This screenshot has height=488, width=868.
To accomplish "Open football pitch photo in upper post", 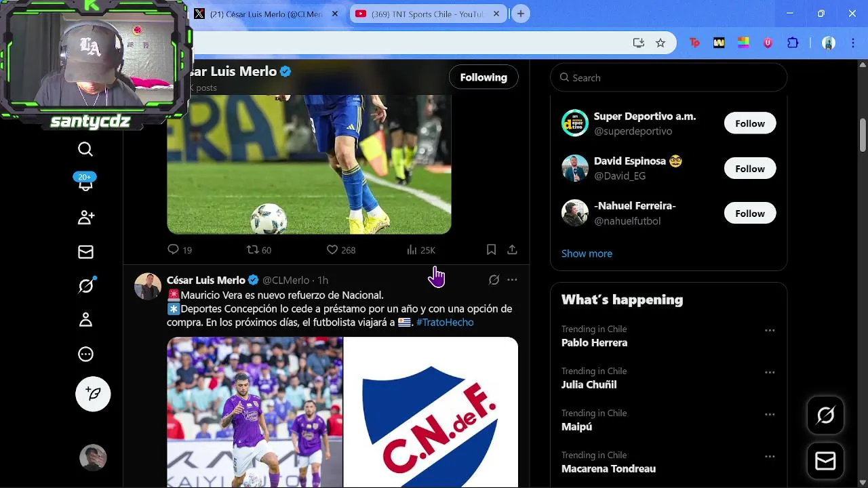I will (x=309, y=164).
